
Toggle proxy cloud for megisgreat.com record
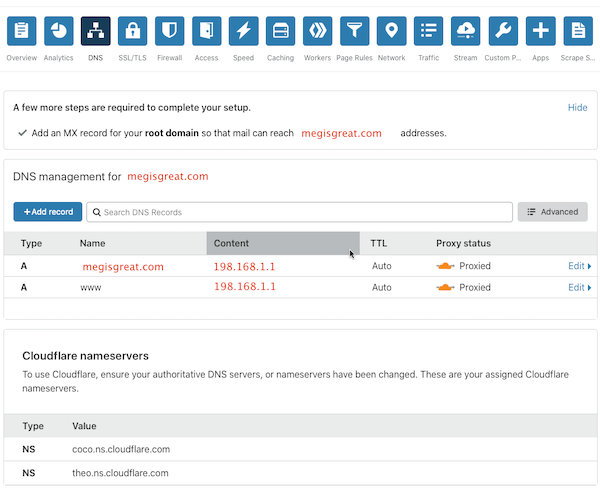(445, 266)
